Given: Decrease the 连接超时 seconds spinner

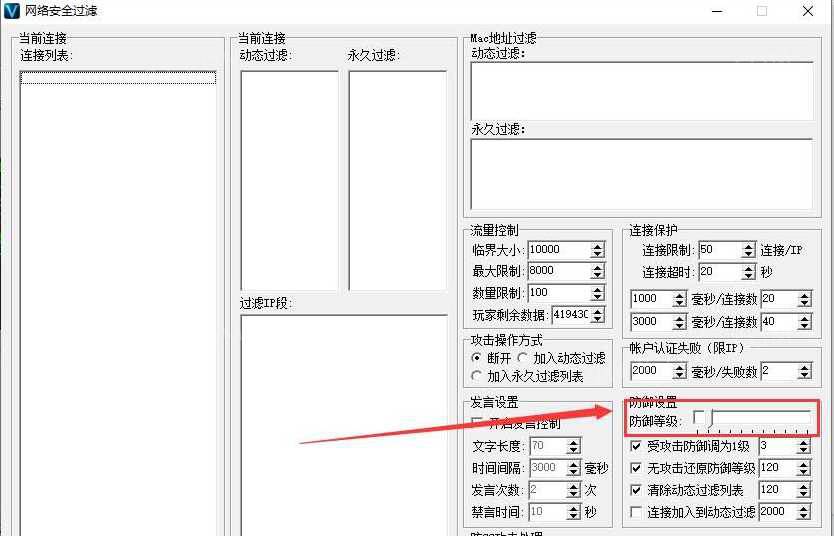Looking at the screenshot, I should pos(748,276).
